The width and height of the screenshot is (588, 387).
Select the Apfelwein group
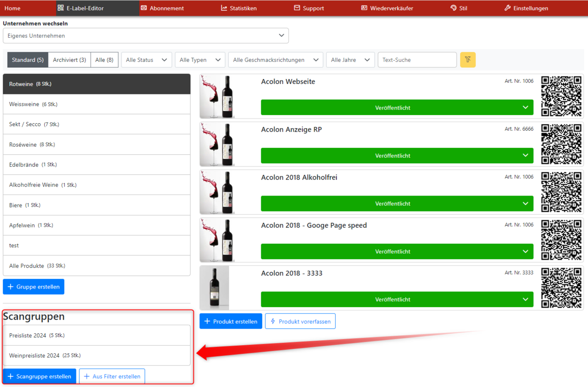97,225
